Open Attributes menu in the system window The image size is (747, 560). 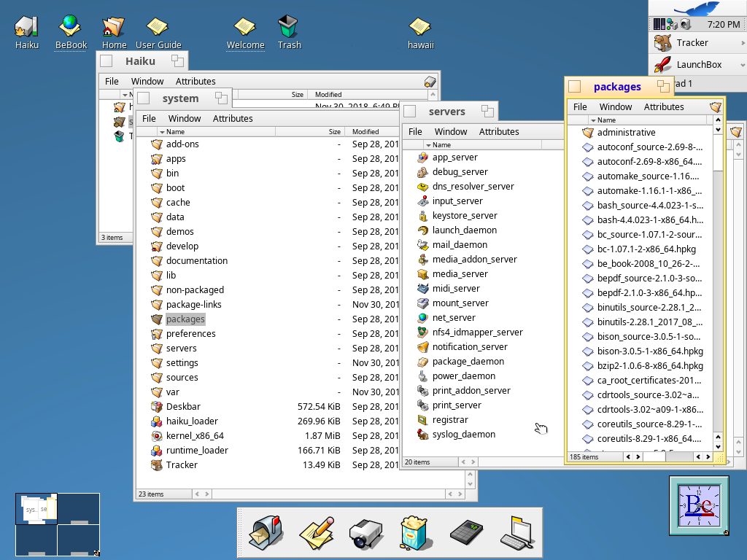point(233,118)
